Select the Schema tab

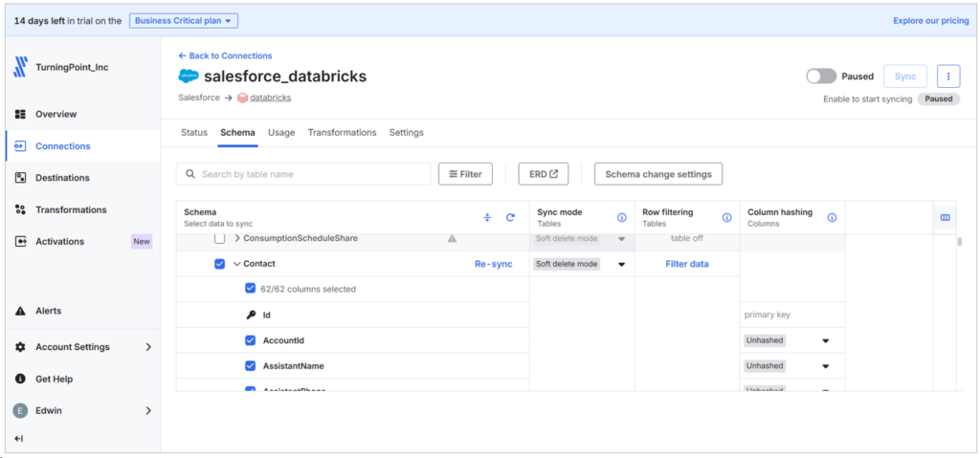(237, 133)
